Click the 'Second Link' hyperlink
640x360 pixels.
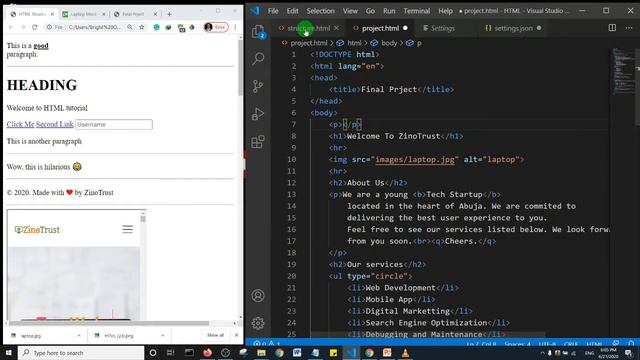[x=55, y=124]
